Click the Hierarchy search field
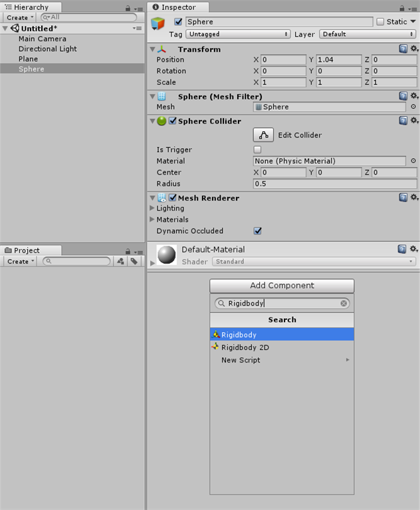 88,17
